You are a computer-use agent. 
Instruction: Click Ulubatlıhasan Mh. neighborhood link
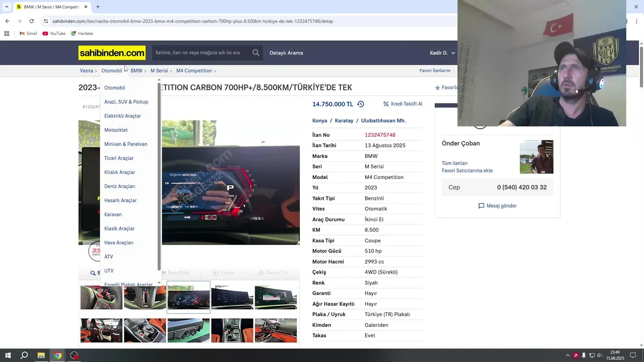(x=383, y=121)
